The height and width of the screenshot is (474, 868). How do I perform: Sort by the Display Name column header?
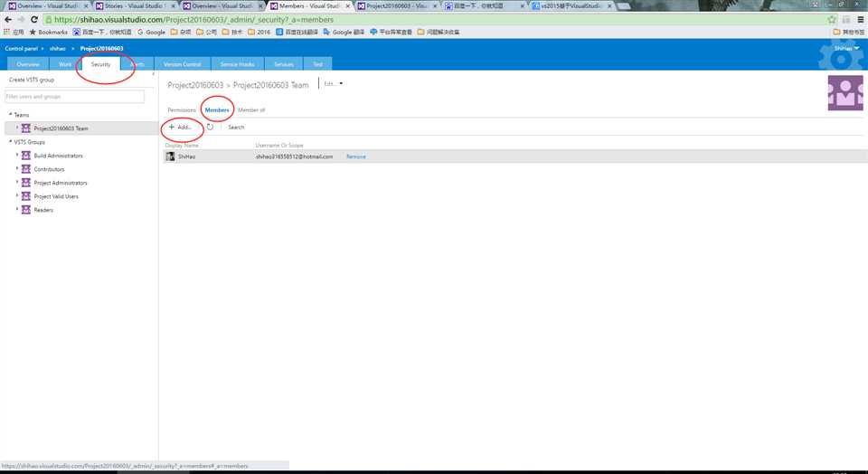pos(182,145)
